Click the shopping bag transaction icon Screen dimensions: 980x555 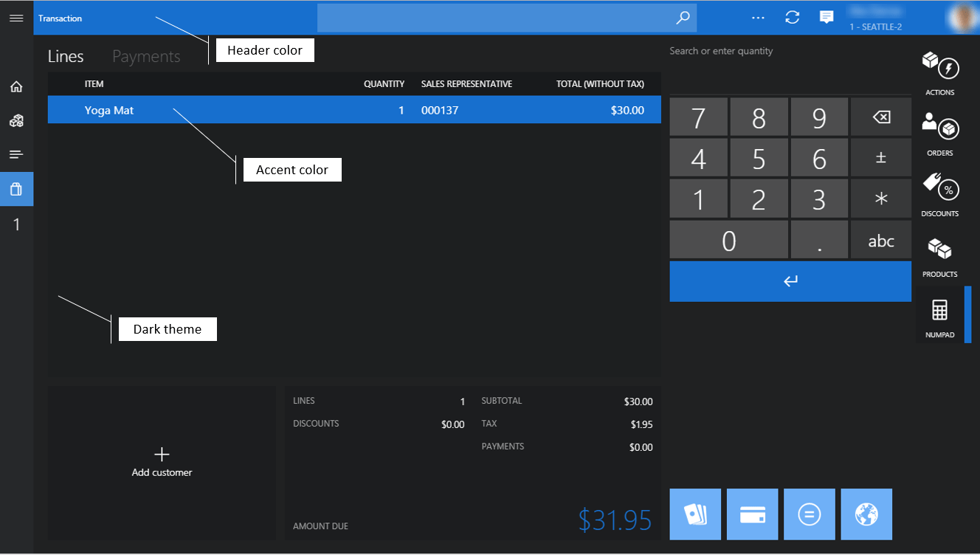(x=16, y=189)
